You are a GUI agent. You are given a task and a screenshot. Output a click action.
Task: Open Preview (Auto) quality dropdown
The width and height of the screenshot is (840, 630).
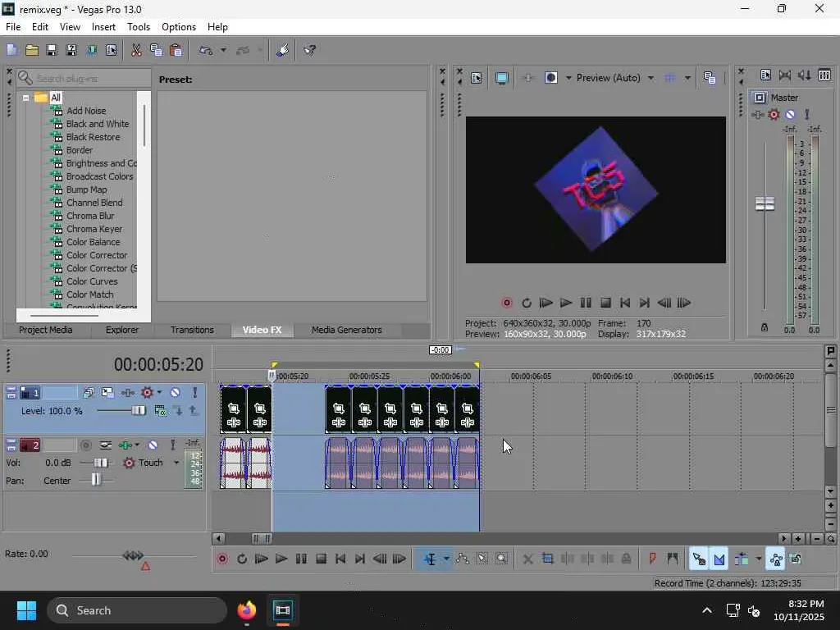651,78
